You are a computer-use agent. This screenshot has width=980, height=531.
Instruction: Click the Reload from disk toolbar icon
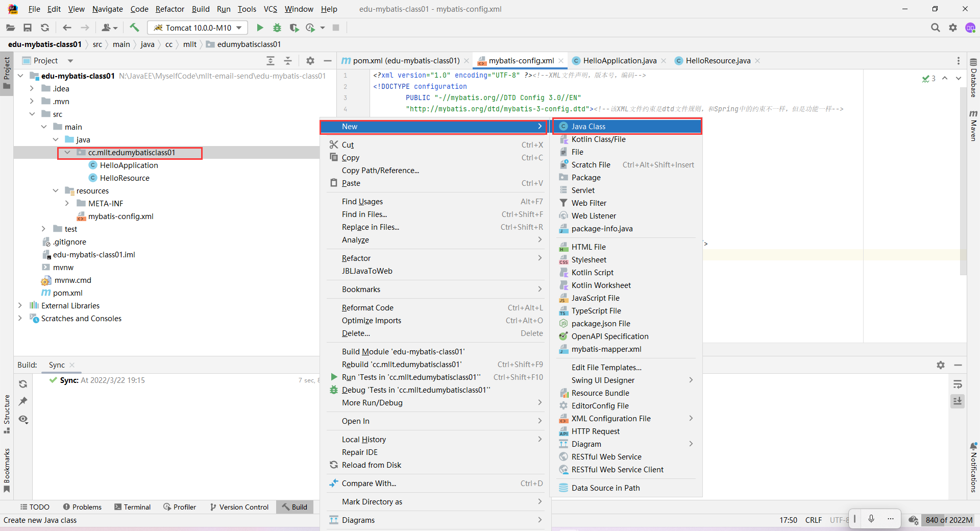click(x=45, y=28)
